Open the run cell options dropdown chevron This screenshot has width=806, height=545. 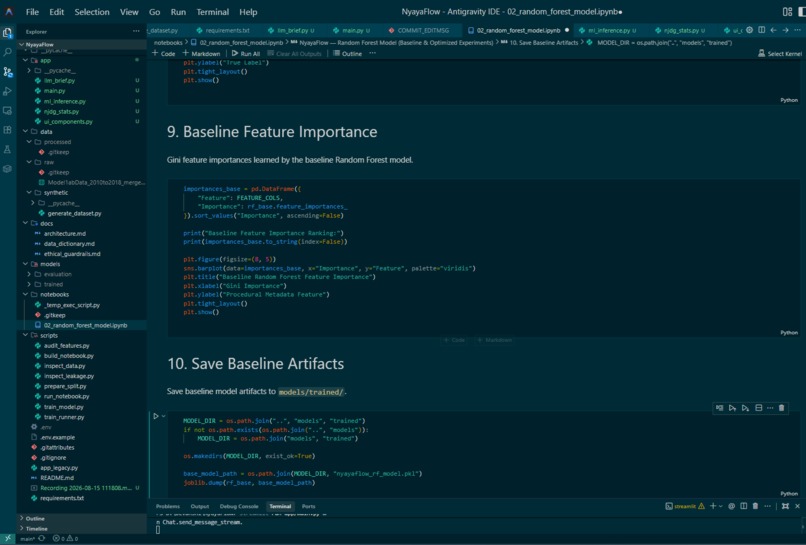[163, 416]
